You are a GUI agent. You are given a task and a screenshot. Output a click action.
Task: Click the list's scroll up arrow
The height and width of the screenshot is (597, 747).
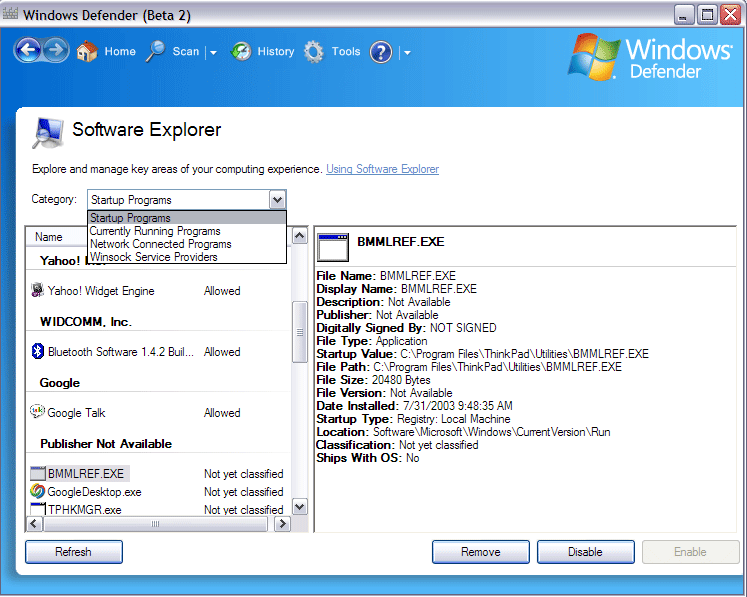point(300,236)
